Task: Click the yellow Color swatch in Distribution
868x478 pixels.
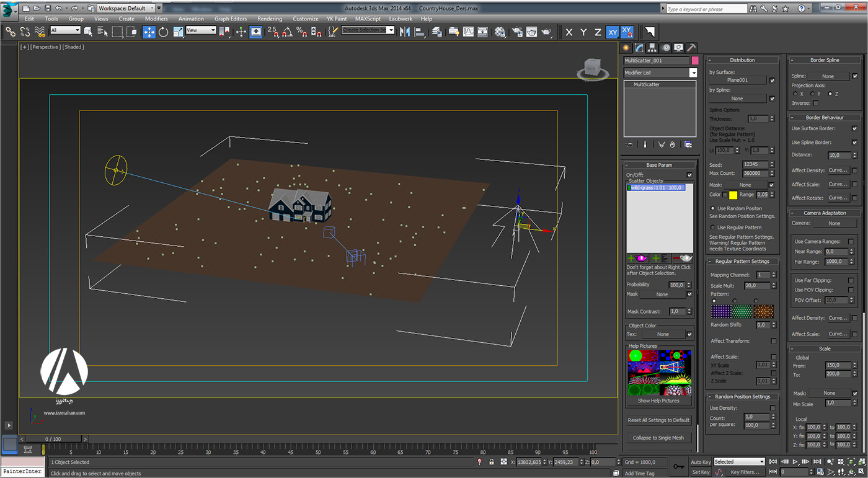Action: click(733, 195)
